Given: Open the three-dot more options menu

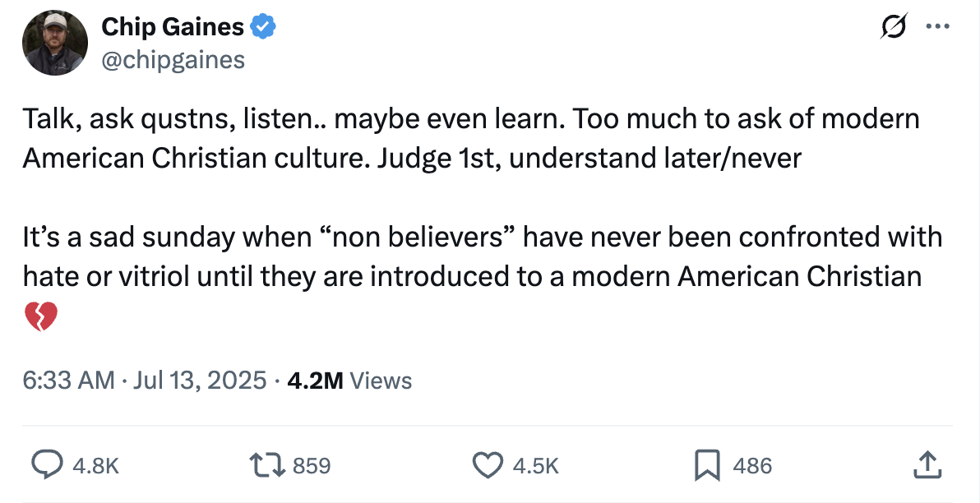Looking at the screenshot, I should pyautogui.click(x=936, y=27).
